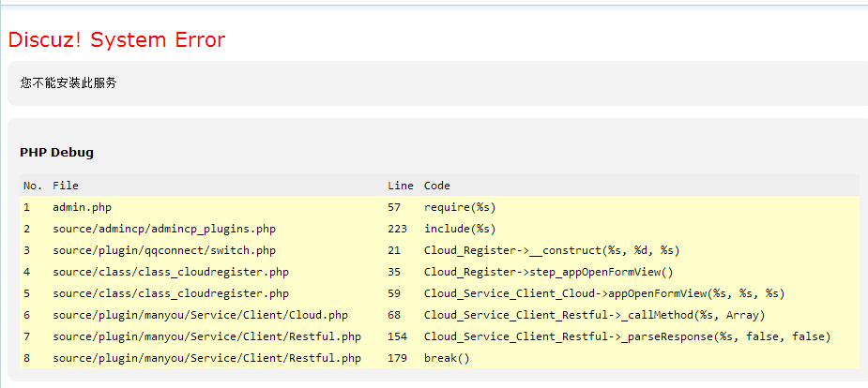Select the Service/Client/Cloud.php file path
This screenshot has height=388, width=868.
click(x=200, y=315)
